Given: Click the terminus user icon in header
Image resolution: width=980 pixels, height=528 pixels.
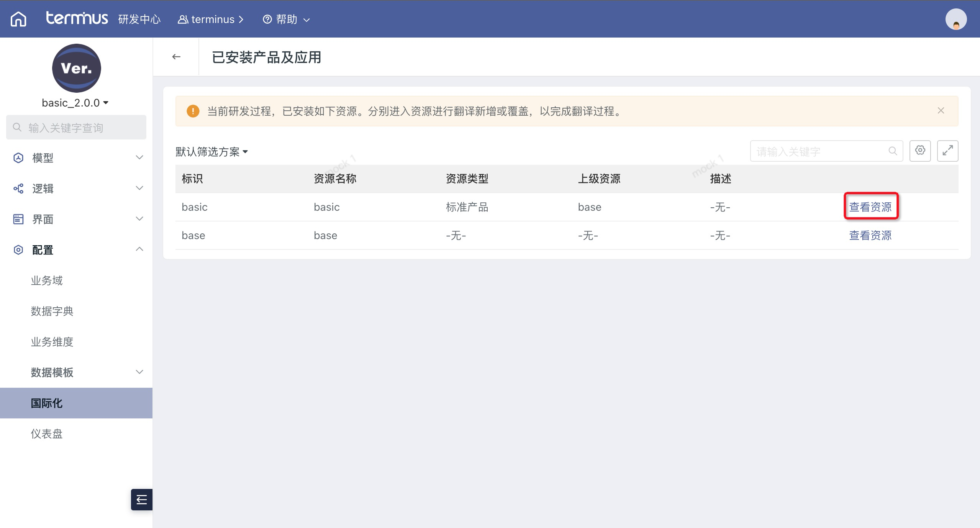Looking at the screenshot, I should point(183,19).
